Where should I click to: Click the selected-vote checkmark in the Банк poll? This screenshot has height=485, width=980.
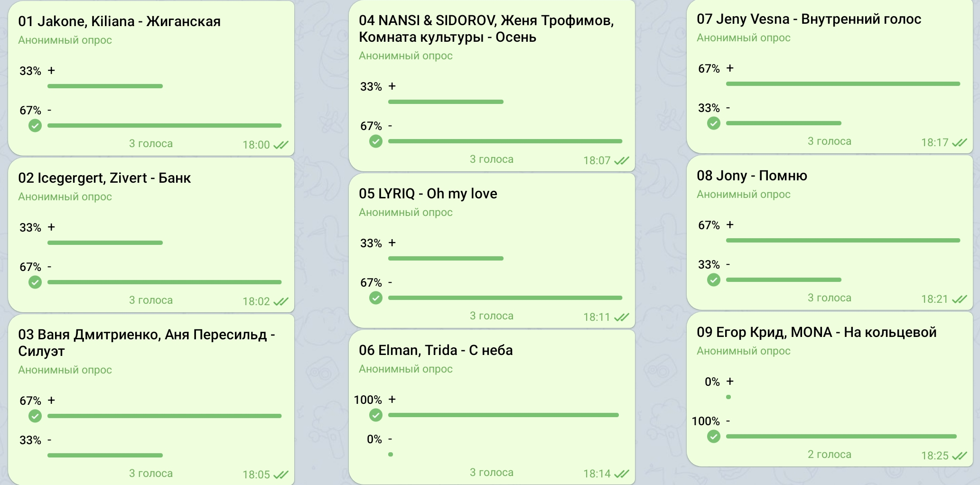[x=35, y=282]
